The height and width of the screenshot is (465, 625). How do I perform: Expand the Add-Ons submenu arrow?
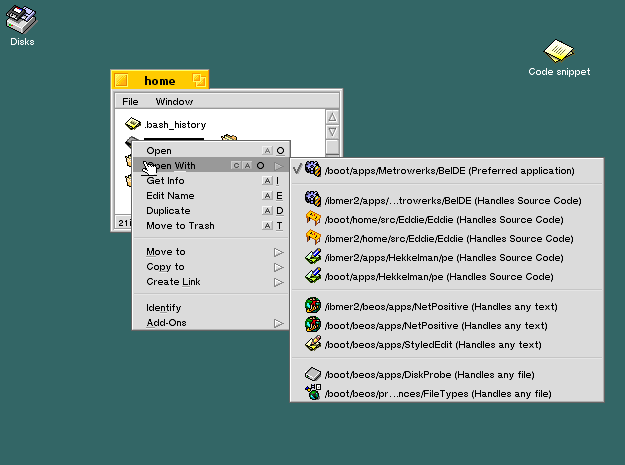279,323
